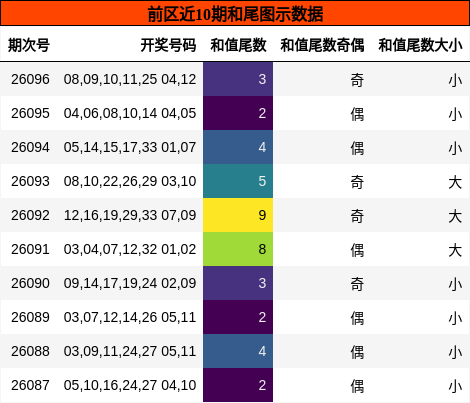Select numbers 03,07,12,14,26 05,11
470x403 pixels.
[x=130, y=317]
